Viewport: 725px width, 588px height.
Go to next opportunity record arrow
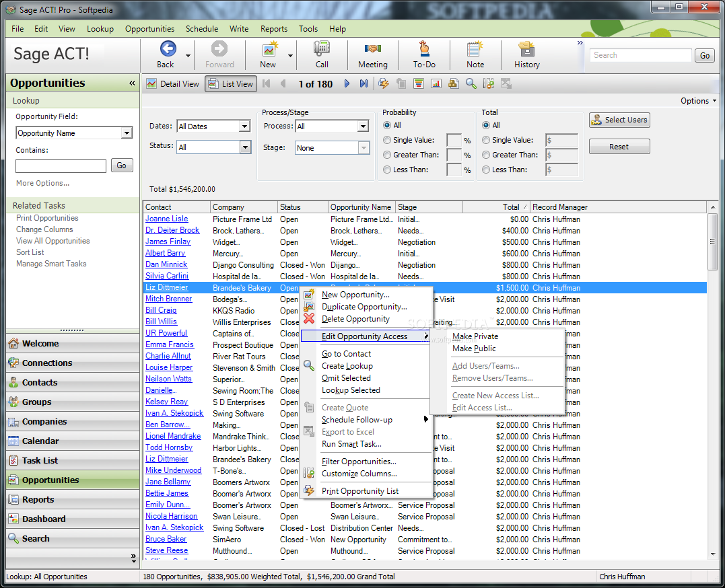[x=347, y=83]
